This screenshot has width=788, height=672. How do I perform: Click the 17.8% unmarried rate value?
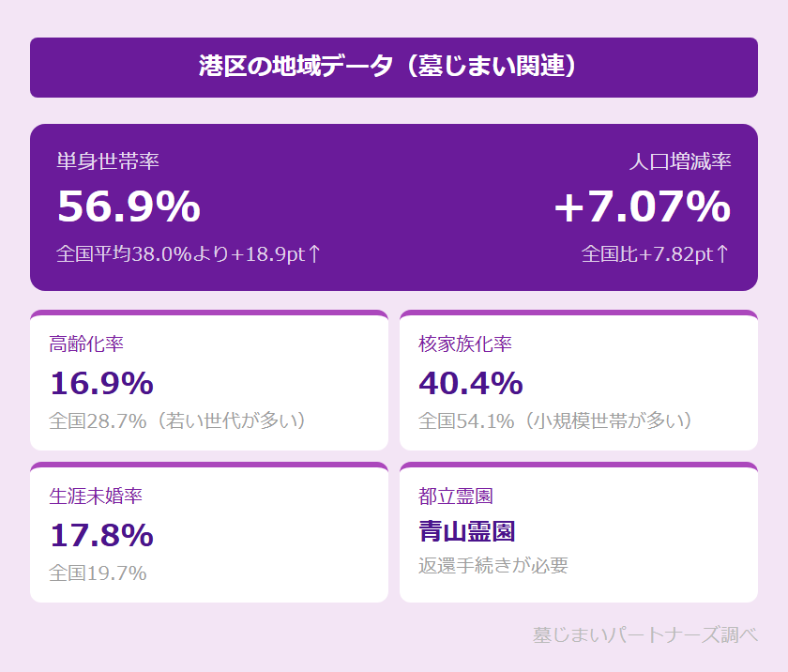[101, 535]
